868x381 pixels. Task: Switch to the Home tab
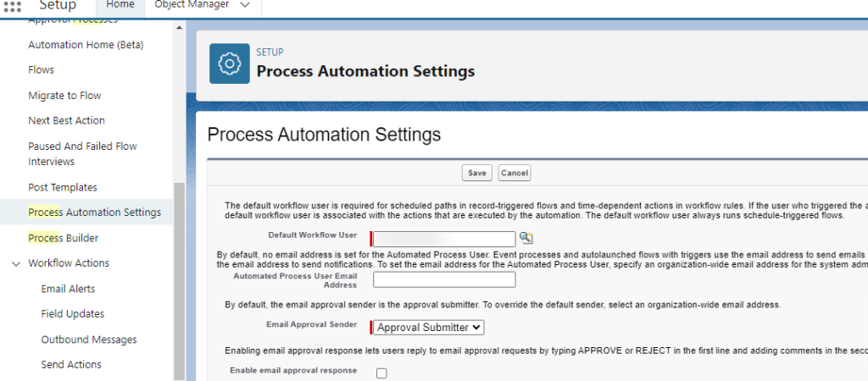pyautogui.click(x=120, y=5)
